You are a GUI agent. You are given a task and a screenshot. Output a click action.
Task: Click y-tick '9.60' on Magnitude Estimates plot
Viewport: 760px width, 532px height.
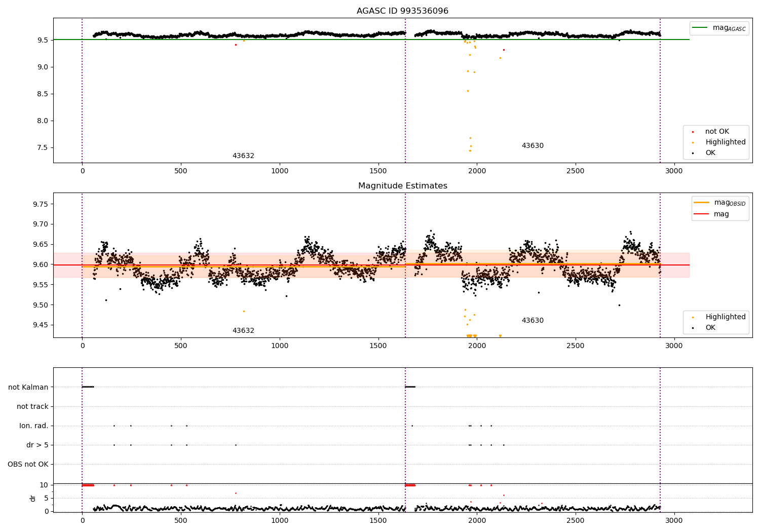[x=41, y=264]
